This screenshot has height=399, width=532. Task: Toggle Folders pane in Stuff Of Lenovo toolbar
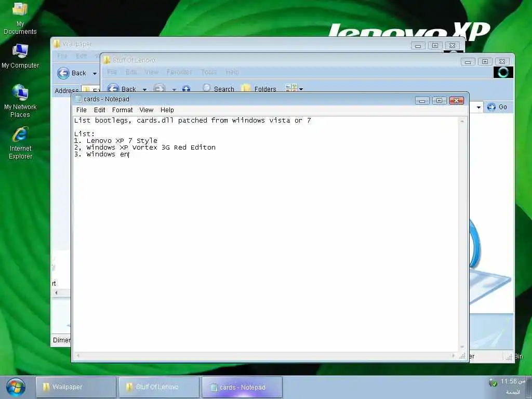259,88
